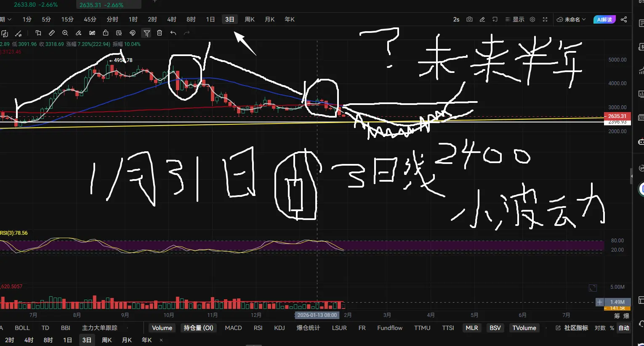Viewport: 644px width, 346px height.
Task: Toggle 对数 logarithmic scale
Action: (x=600, y=328)
